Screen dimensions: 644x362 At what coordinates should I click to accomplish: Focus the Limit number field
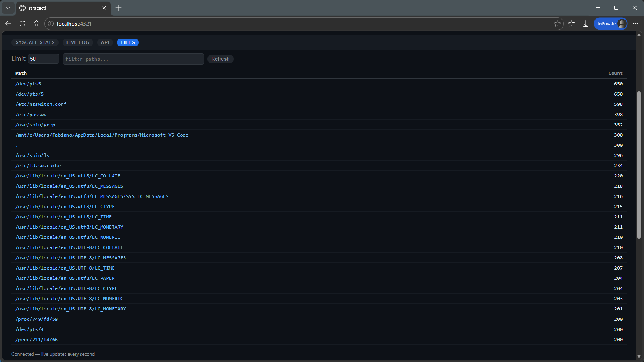pyautogui.click(x=43, y=59)
